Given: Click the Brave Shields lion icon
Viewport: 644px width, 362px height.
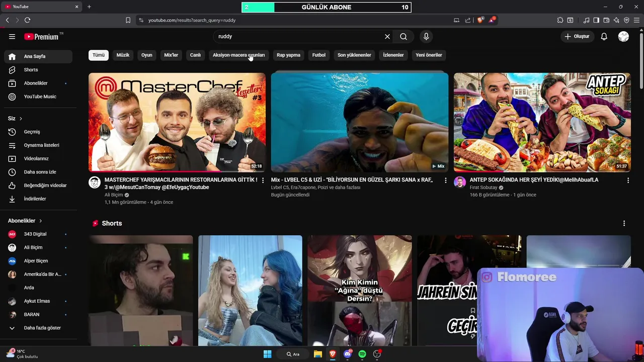Looking at the screenshot, I should (480, 20).
